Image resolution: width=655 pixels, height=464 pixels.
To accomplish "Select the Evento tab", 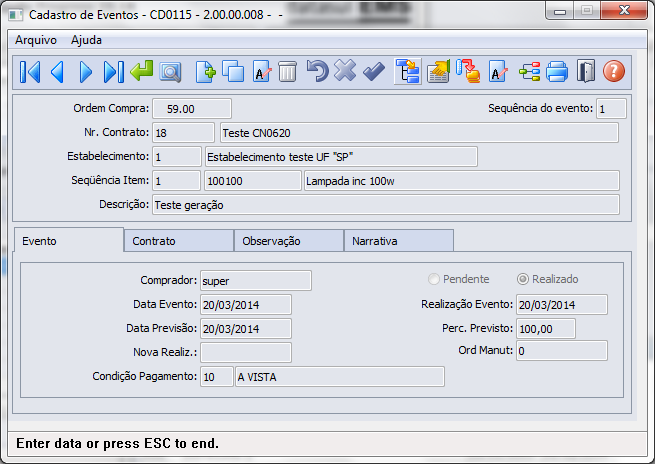I will point(69,241).
